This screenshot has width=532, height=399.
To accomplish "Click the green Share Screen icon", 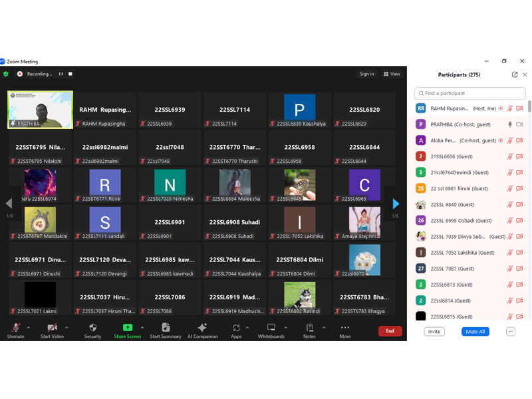I will 127,328.
